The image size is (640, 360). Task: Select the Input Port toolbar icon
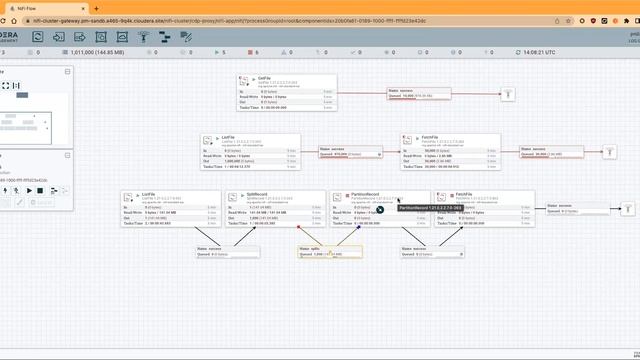pyautogui.click(x=59, y=37)
